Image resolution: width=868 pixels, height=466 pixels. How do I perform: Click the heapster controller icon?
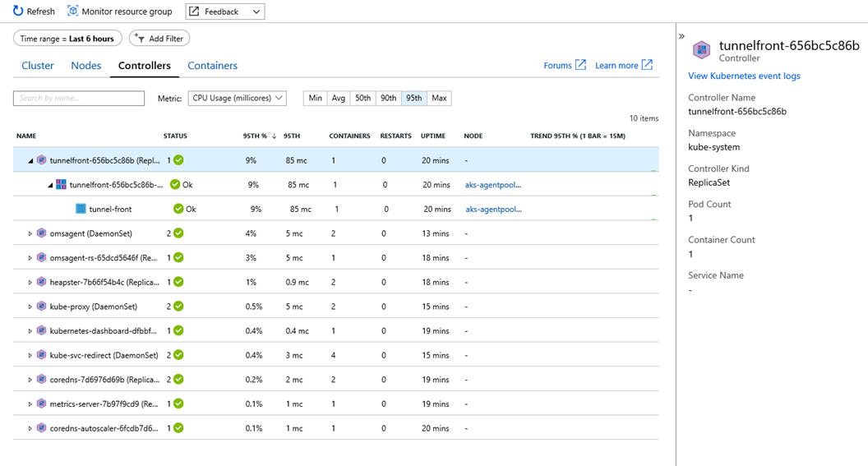[42, 282]
